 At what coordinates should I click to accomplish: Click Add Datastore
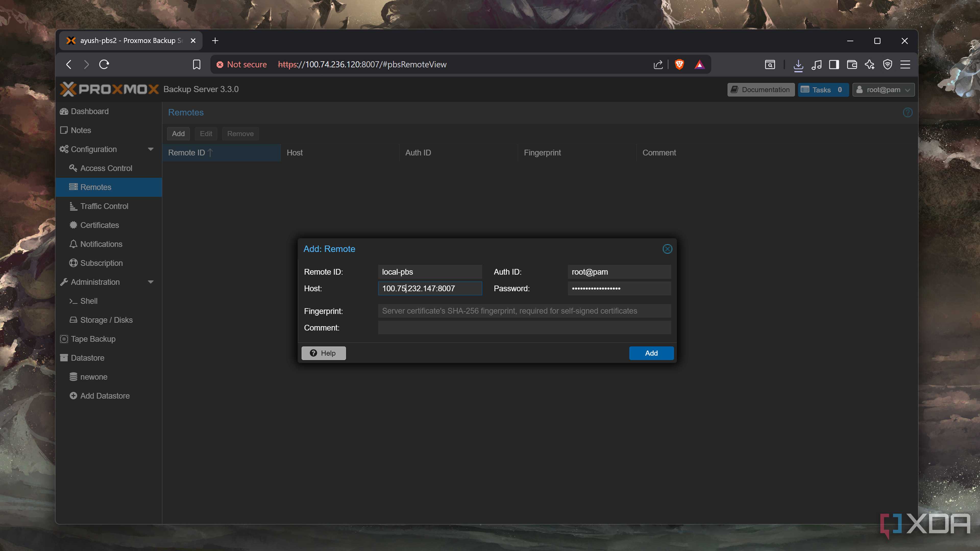(109, 396)
